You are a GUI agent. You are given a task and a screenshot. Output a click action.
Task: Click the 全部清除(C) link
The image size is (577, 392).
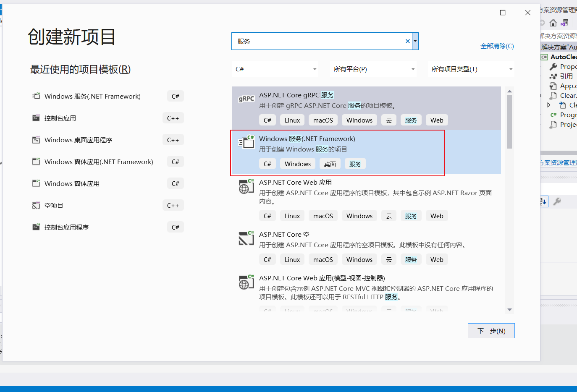coord(497,46)
